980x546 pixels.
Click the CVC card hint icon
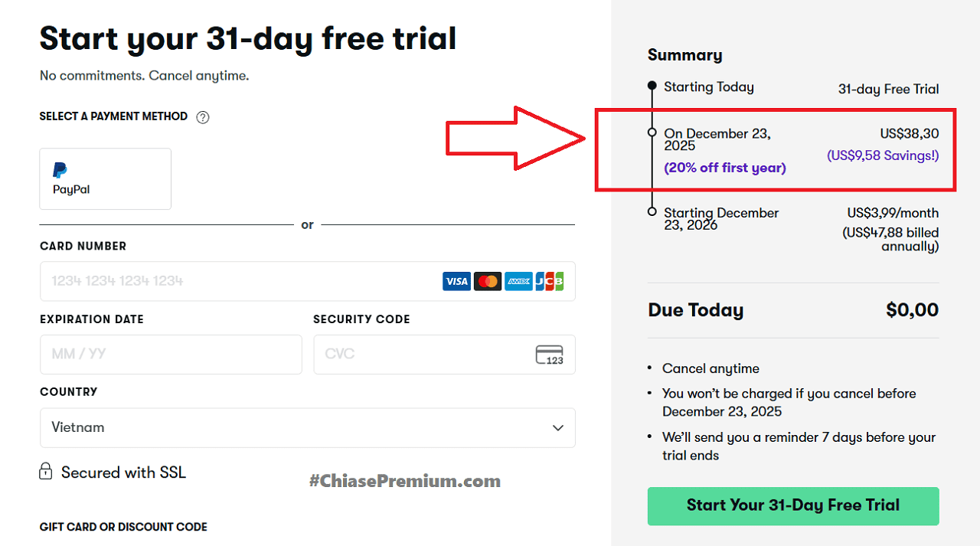click(x=549, y=355)
